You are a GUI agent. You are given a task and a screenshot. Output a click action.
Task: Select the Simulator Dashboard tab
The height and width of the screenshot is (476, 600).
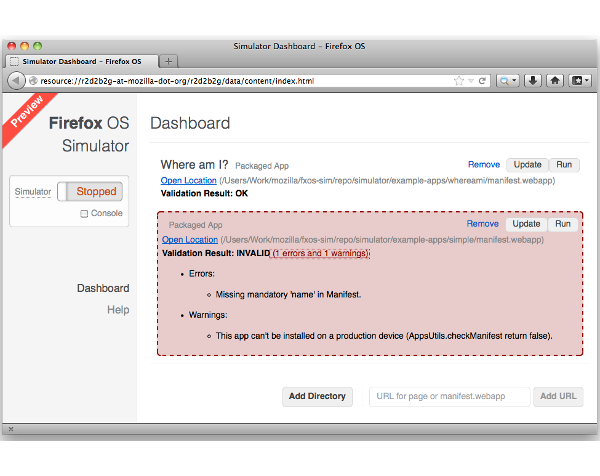click(x=80, y=61)
